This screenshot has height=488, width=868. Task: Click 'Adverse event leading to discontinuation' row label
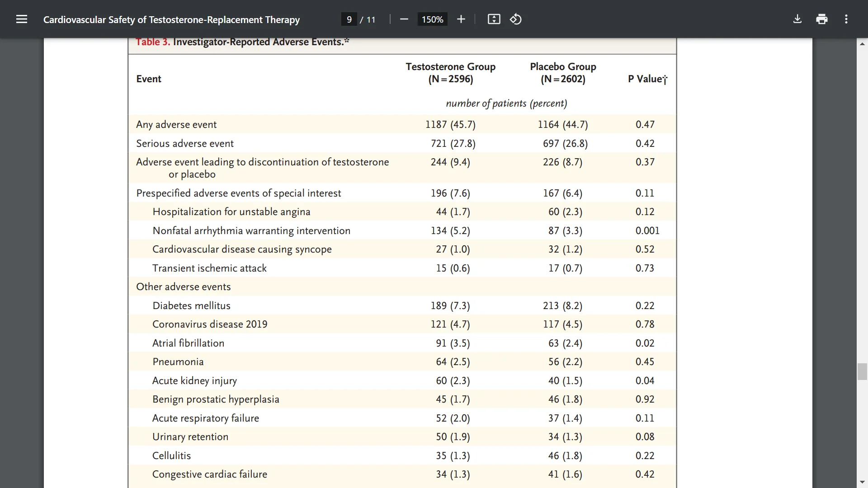pos(263,168)
